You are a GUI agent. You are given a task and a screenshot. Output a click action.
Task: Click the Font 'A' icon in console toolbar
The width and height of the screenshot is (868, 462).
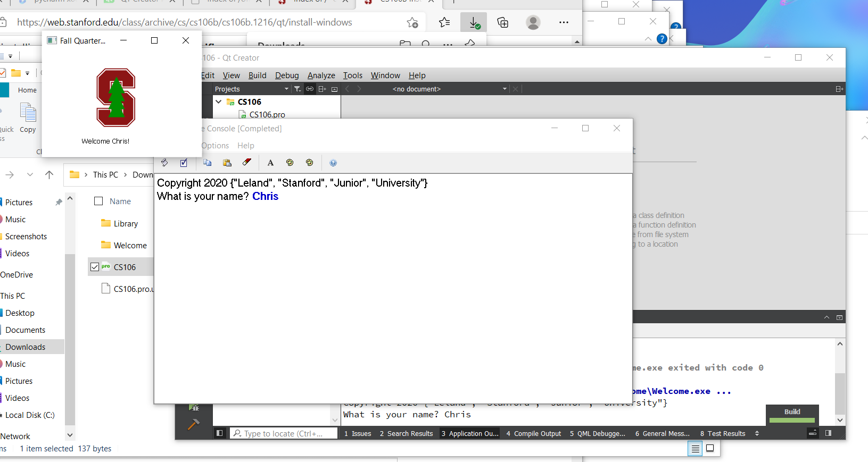click(270, 163)
